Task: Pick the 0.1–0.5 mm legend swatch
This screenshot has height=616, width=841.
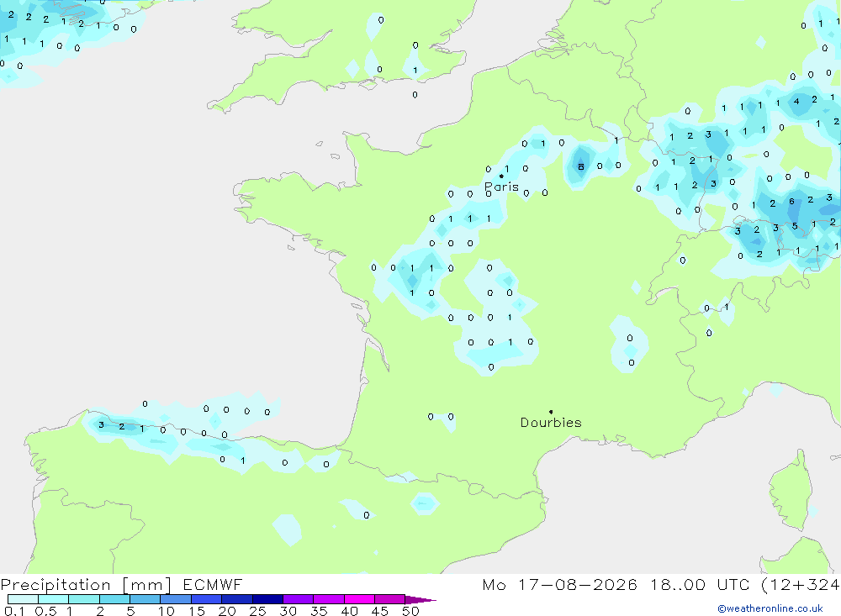Action: point(23,599)
